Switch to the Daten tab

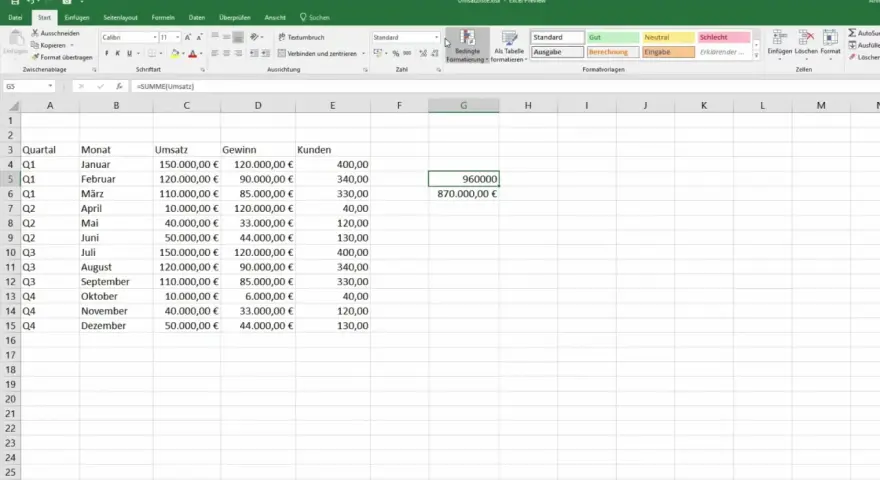point(196,17)
